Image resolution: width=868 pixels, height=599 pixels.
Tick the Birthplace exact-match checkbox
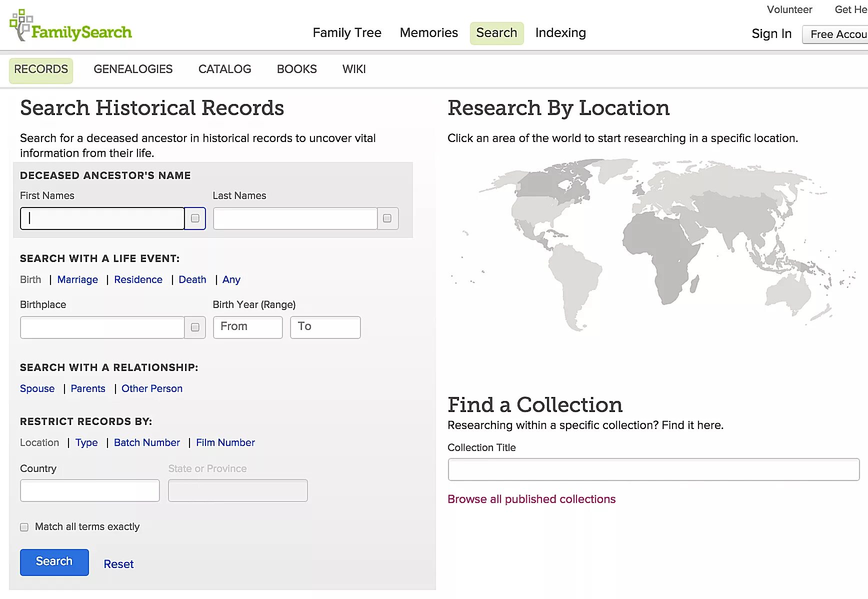(195, 327)
